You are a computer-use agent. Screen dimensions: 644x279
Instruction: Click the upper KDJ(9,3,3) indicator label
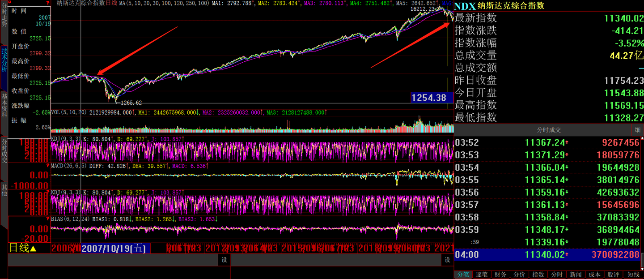[66, 139]
